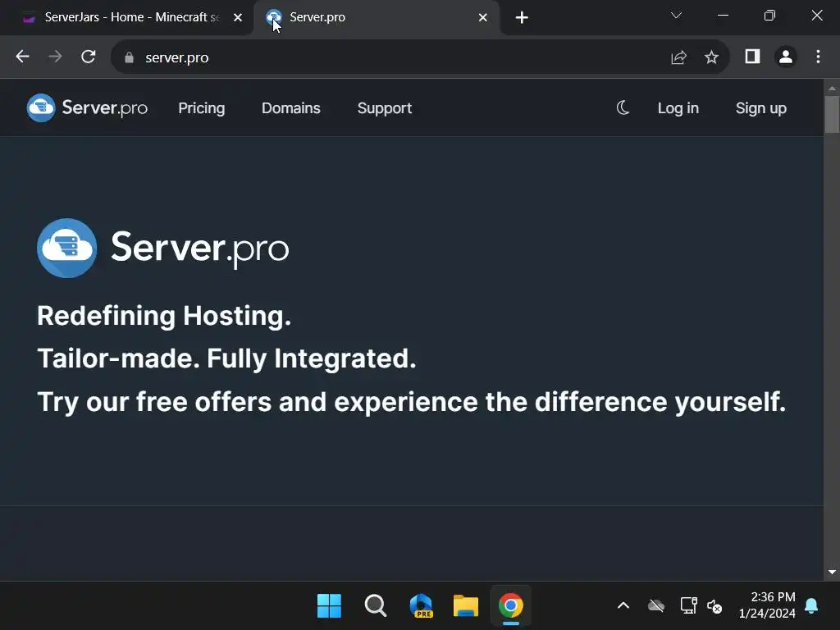Open File Explorer from taskbar
This screenshot has width=840, height=630.
pos(466,606)
